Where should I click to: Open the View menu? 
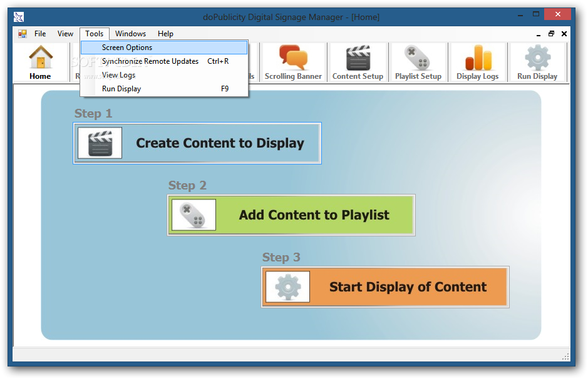pyautogui.click(x=65, y=34)
